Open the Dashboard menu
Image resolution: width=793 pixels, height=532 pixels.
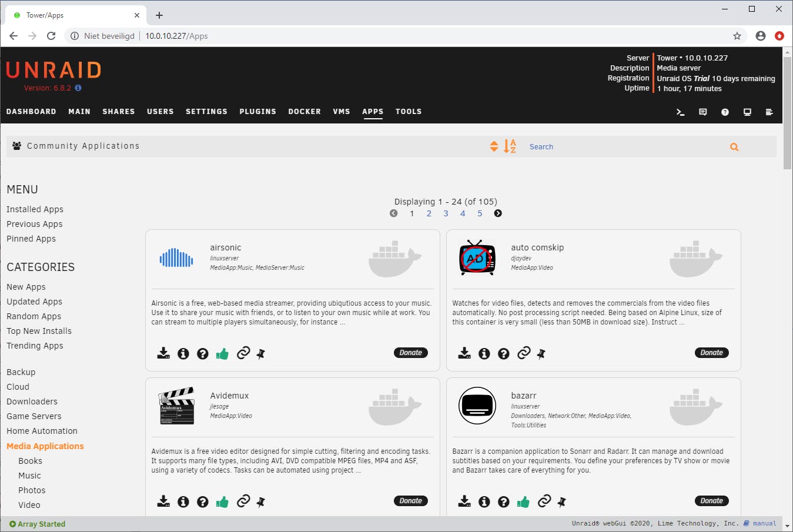click(31, 112)
